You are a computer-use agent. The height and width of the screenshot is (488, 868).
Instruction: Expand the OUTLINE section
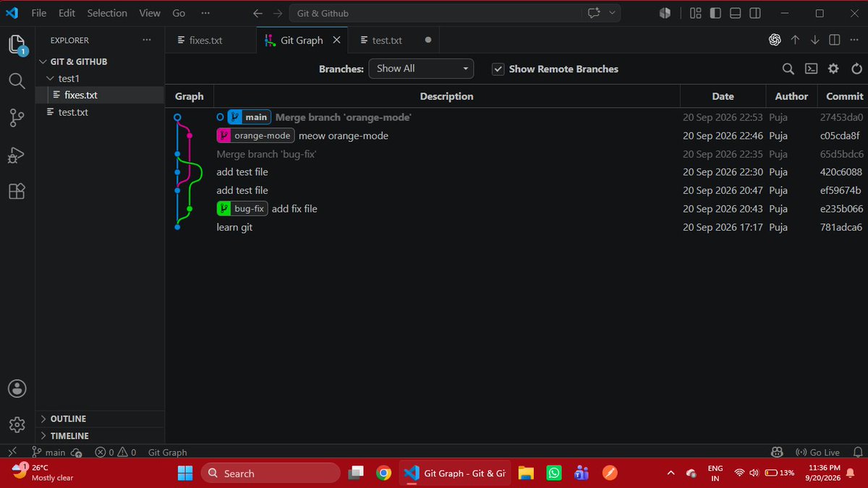pos(100,419)
